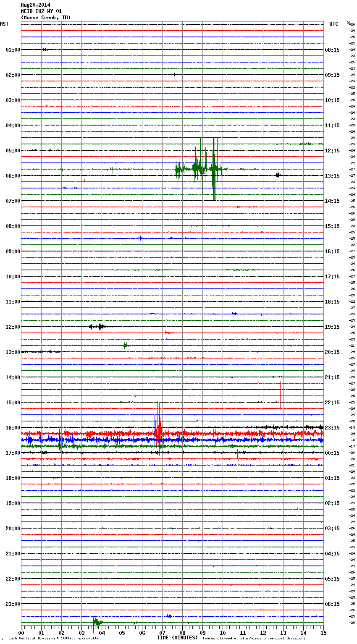Viewport: 357px width, 644px height.
Task: Click the 00 minute tick label
Action: (21, 633)
